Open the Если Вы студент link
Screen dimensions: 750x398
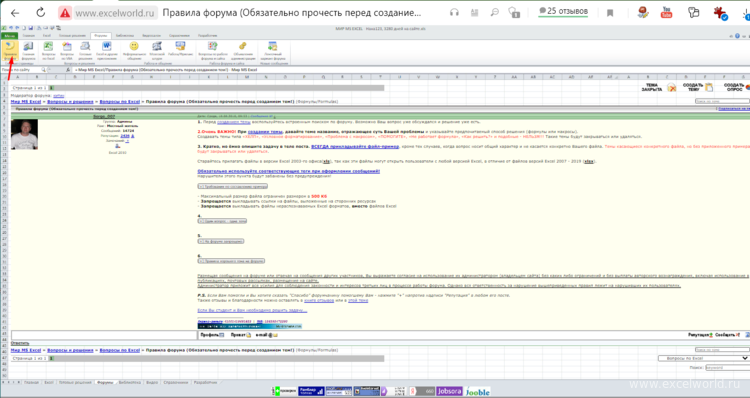click(252, 310)
